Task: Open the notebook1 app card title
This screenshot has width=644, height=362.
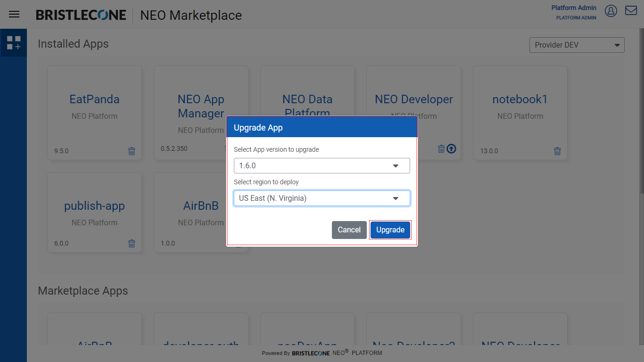Action: pos(520,99)
